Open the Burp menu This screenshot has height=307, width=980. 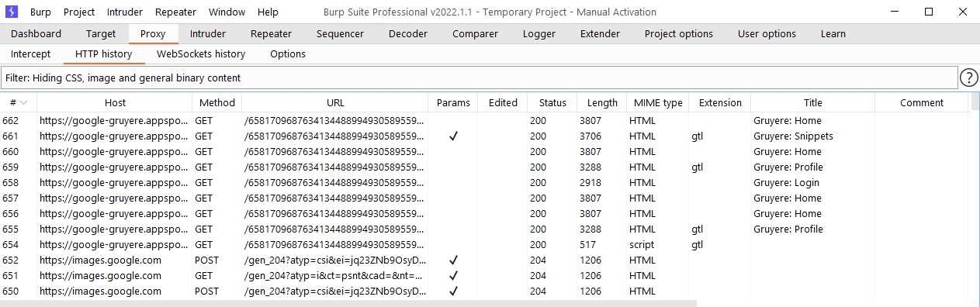(x=40, y=12)
